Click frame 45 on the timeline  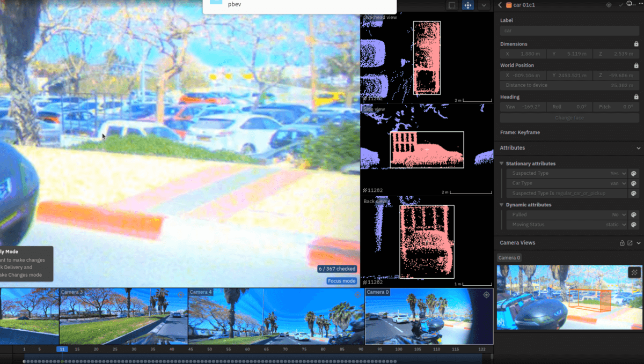point(191,350)
